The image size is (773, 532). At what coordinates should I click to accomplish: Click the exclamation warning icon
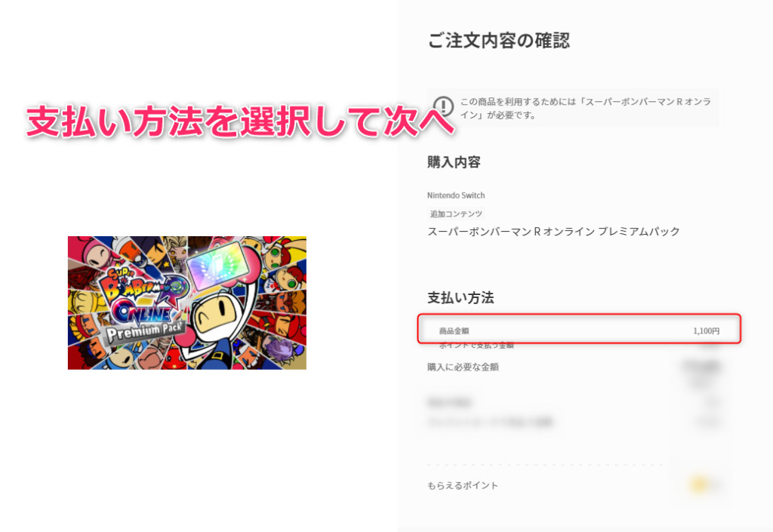443,106
